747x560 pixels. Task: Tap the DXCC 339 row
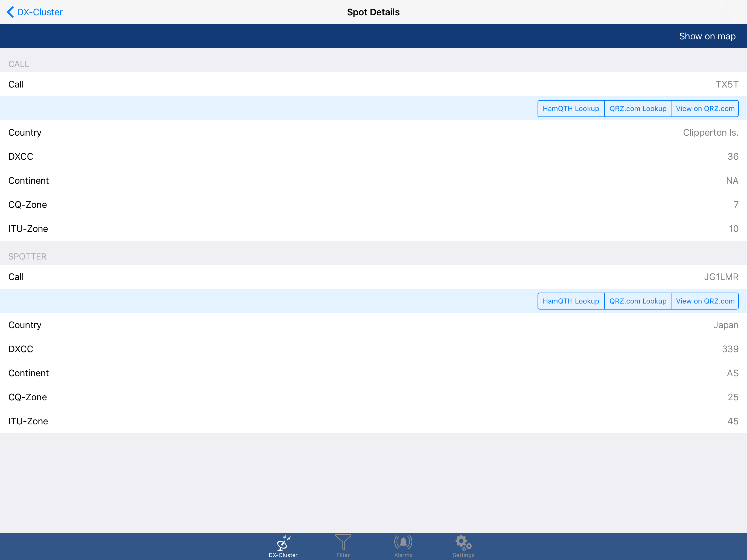click(373, 349)
